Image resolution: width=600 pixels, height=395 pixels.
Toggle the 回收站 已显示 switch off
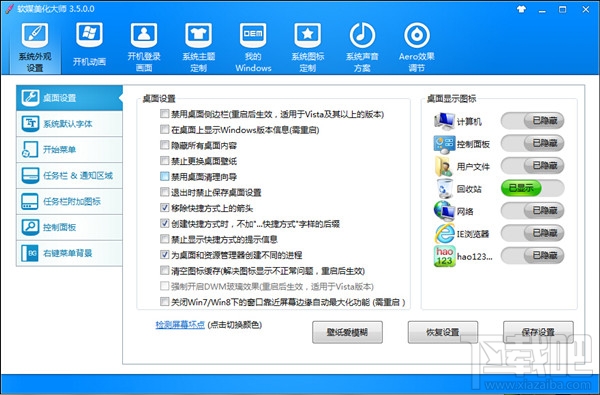coord(532,188)
